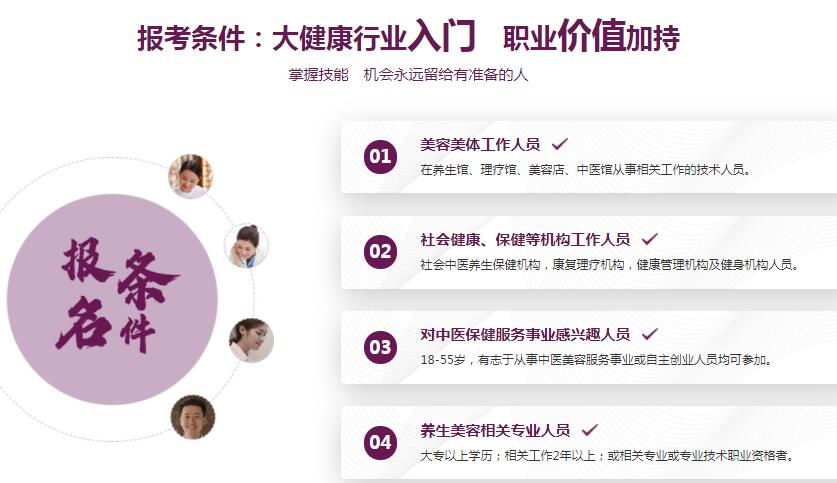Screen dimensions: 837x483
Task: Click checkmark beside 社会健康、保健等机构工作人员
Action: [x=650, y=239]
